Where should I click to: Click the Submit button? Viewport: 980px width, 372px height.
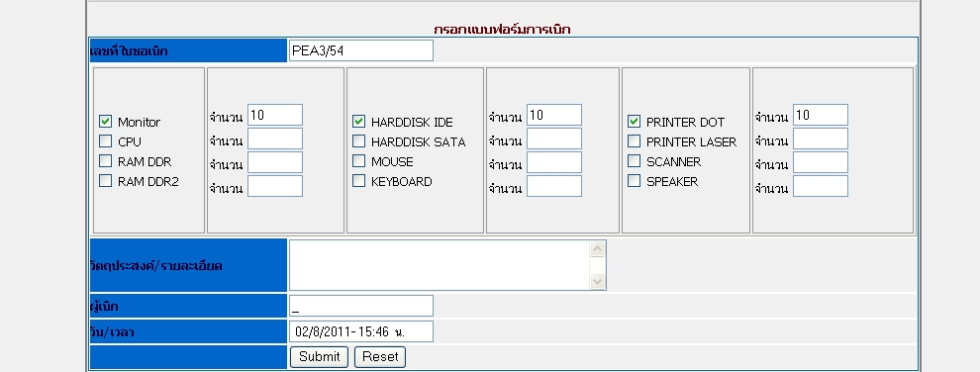click(x=320, y=357)
